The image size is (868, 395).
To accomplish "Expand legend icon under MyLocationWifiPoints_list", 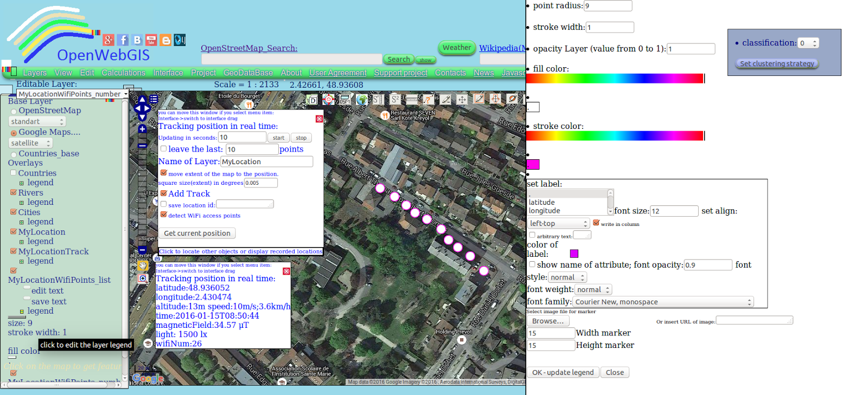I will click(x=22, y=312).
